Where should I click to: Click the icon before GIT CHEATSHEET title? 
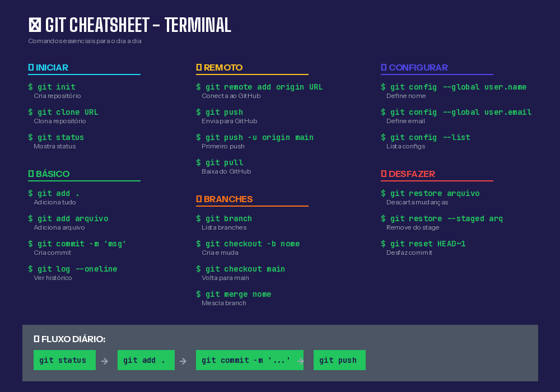(x=35, y=25)
